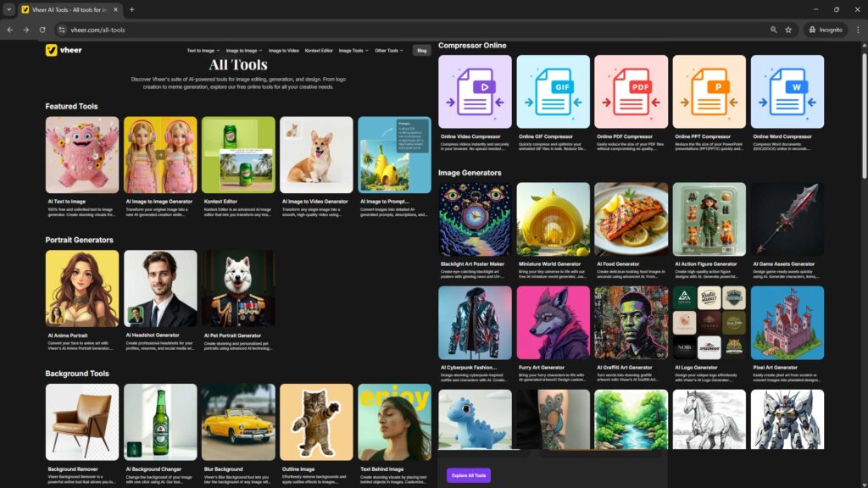Open Kontext Editor from the navigation bar
This screenshot has height=488, width=868.
320,51
